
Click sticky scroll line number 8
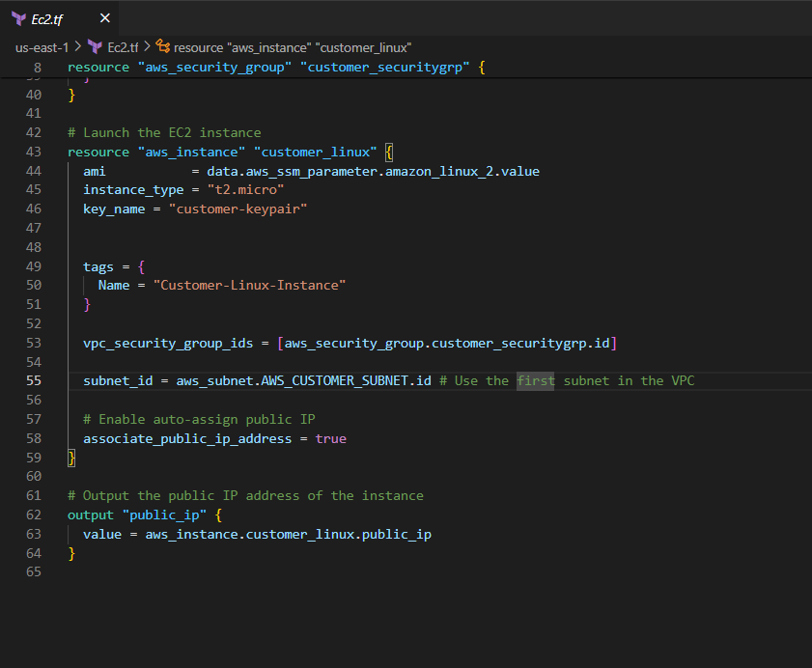click(x=38, y=68)
